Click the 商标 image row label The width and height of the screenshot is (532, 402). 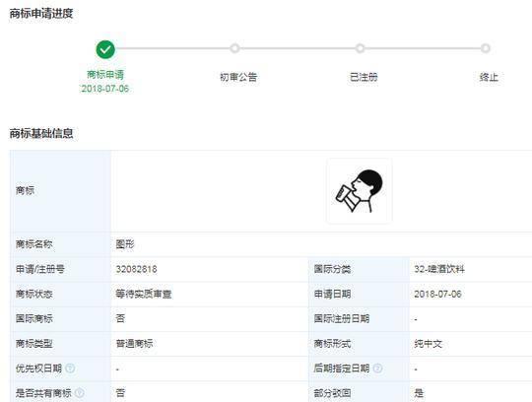(25, 190)
